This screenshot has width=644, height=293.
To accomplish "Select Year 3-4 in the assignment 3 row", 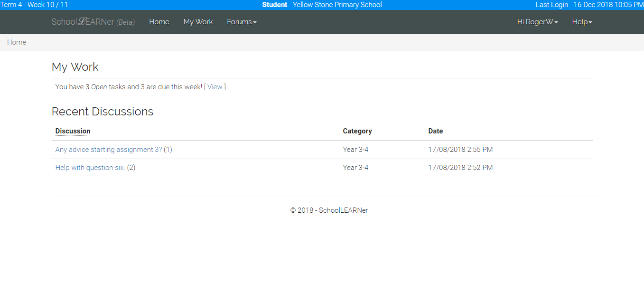I will (x=355, y=150).
